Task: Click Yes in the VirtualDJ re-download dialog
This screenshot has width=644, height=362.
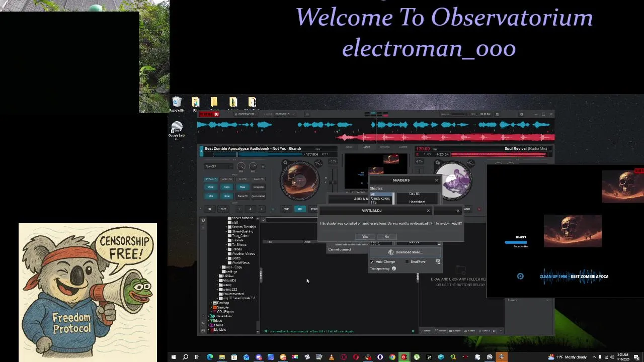Action: [x=365, y=237]
